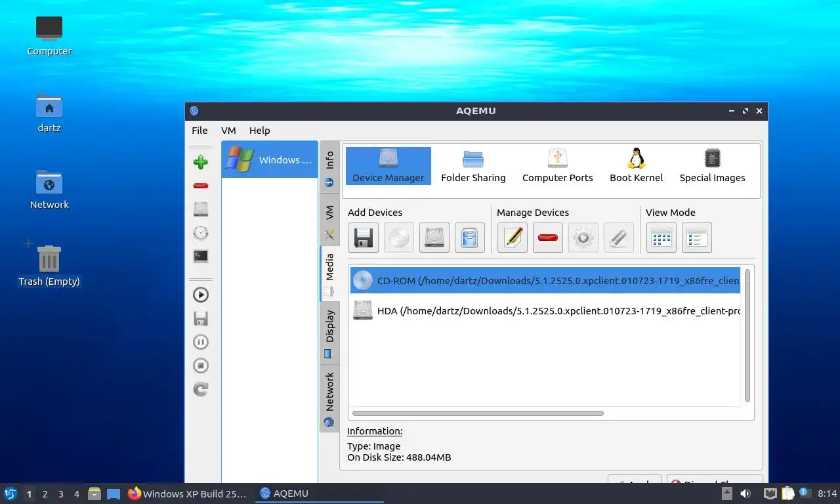This screenshot has width=840, height=504.
Task: Switch to workspace 2
Action: pos(45,494)
